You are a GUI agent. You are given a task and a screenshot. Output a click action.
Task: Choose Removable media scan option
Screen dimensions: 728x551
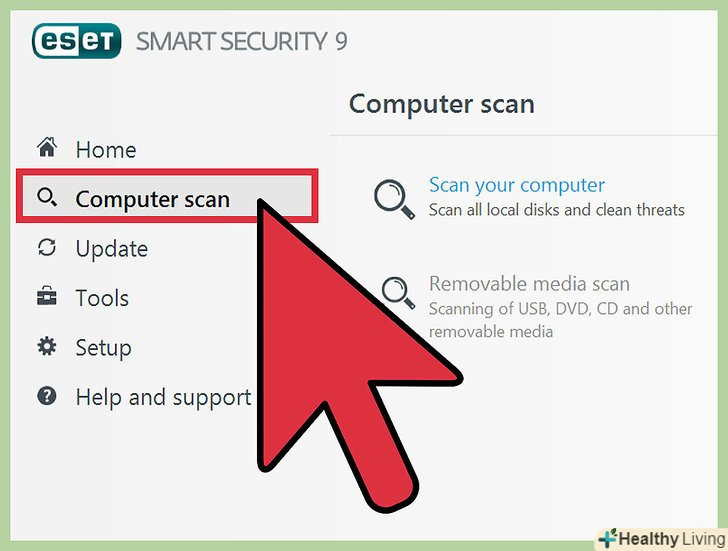click(529, 284)
